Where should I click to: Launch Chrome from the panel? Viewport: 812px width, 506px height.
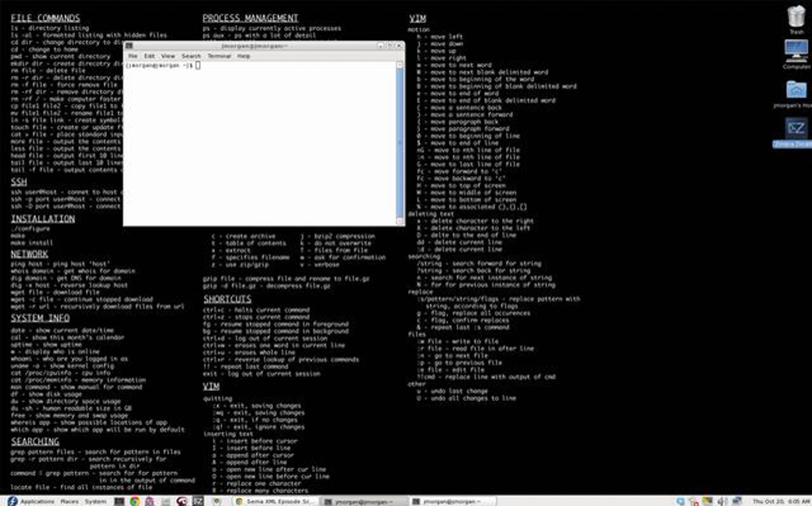(134, 501)
